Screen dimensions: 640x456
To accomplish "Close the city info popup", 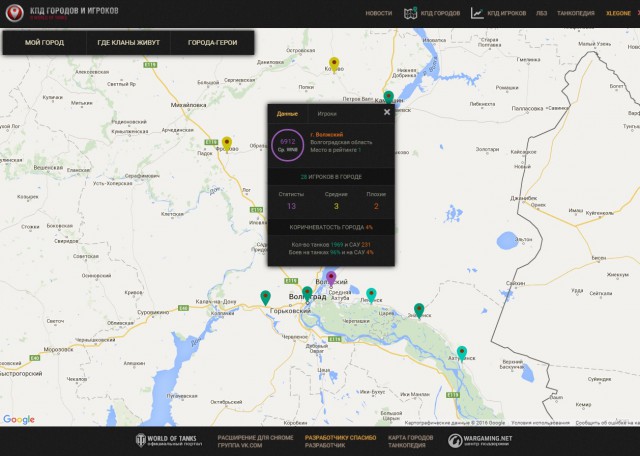I will tap(387, 112).
